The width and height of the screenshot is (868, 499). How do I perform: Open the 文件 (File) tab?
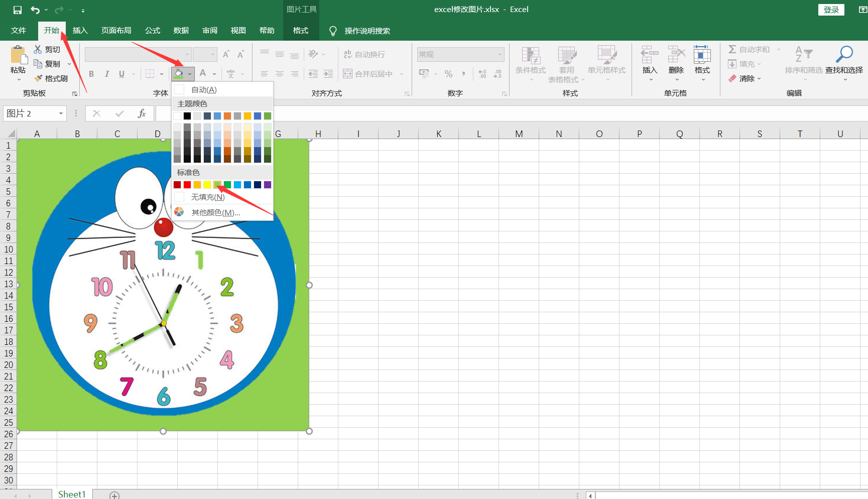(19, 31)
